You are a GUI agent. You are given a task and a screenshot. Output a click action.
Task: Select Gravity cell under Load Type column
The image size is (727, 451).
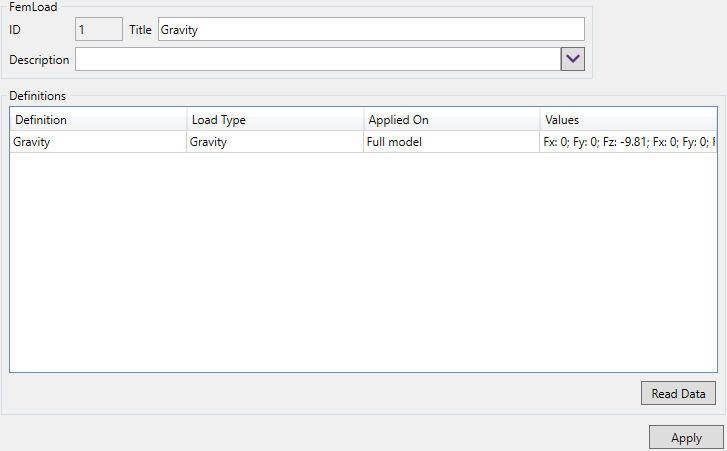click(x=274, y=142)
